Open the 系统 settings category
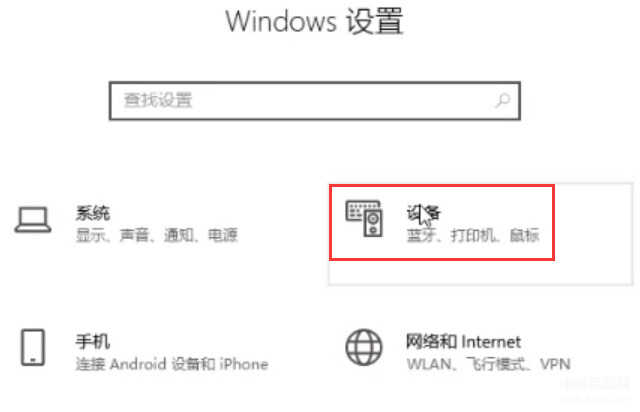The height and width of the screenshot is (412, 640). 93,213
